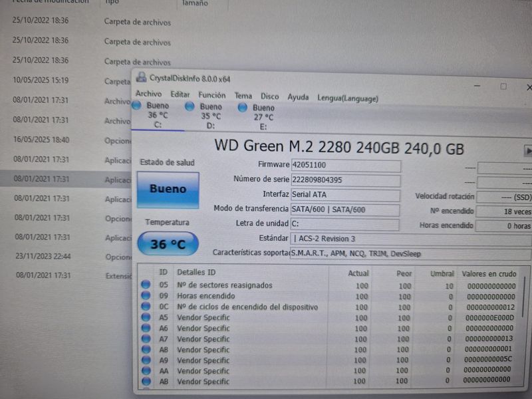This screenshot has width=532, height=399.
Task: Click the Horas encendido value 0 horas
Action: (x=503, y=226)
